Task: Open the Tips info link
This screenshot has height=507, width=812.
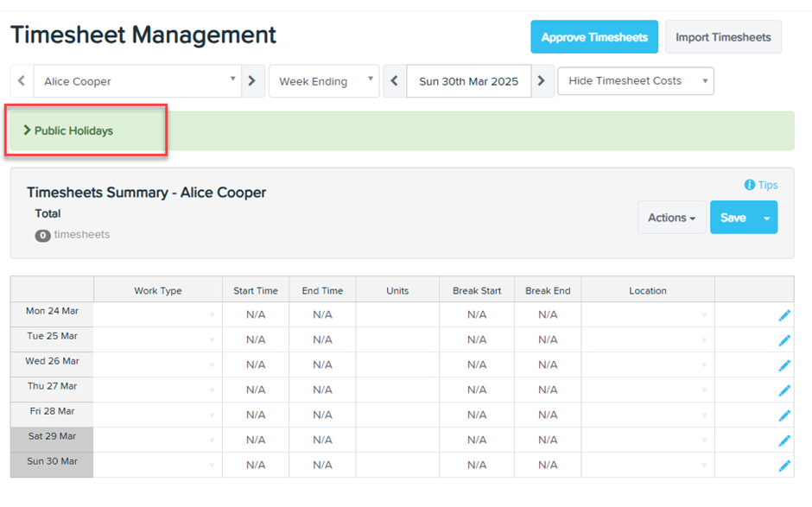Action: click(761, 185)
